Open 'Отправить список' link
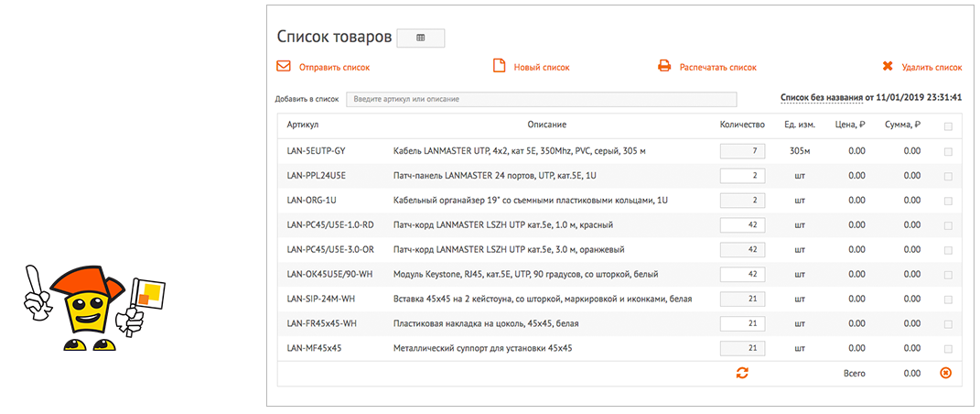 pos(334,68)
